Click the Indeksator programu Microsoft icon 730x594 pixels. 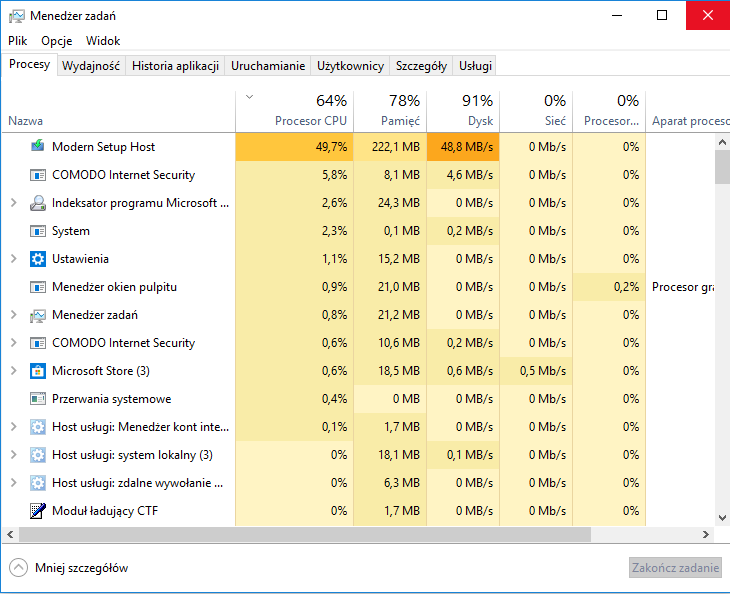point(38,203)
